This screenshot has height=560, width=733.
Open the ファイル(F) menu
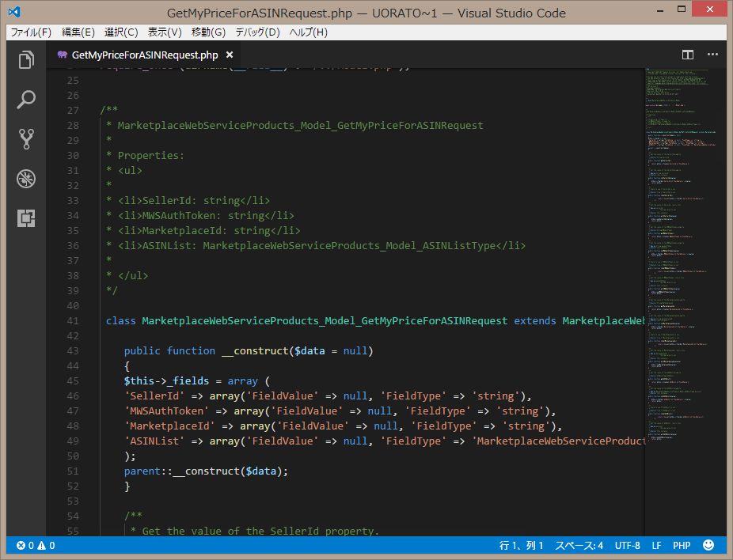(31, 32)
